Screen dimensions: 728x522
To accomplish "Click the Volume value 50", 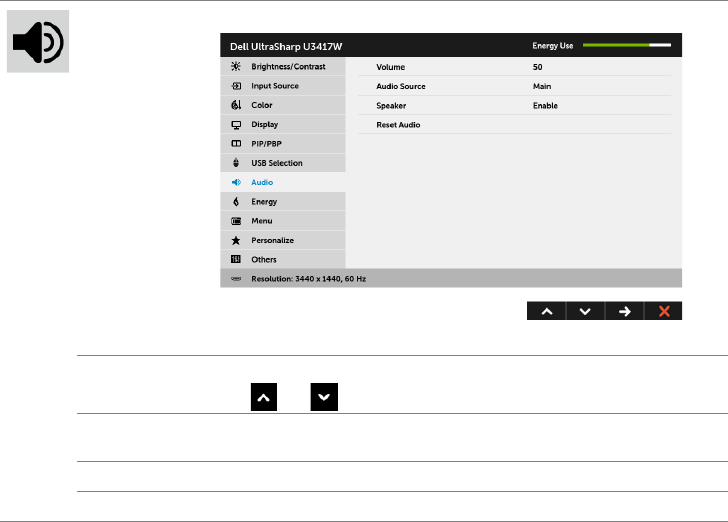I will point(537,67).
